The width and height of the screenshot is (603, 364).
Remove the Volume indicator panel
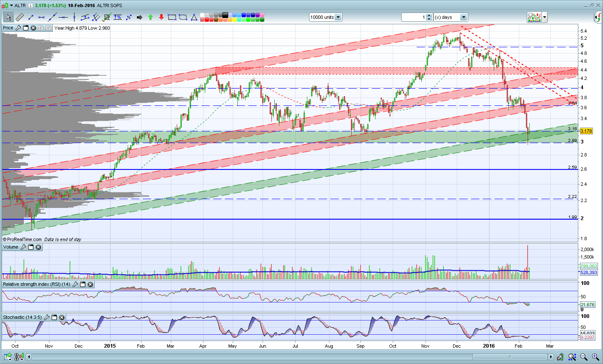tap(38, 247)
